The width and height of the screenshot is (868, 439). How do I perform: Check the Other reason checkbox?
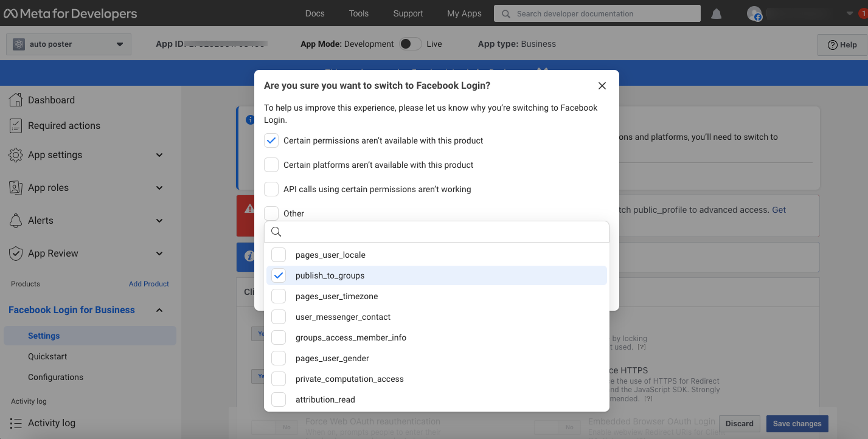coord(271,213)
